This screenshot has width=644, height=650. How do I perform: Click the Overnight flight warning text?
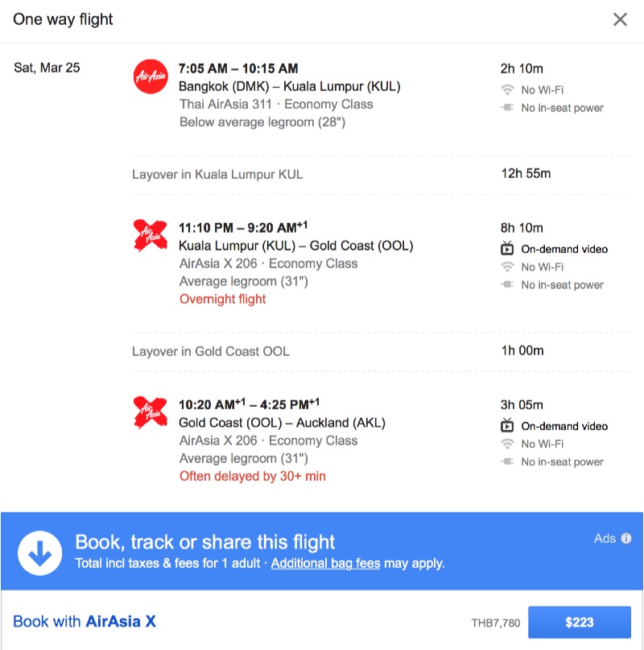pos(221,299)
